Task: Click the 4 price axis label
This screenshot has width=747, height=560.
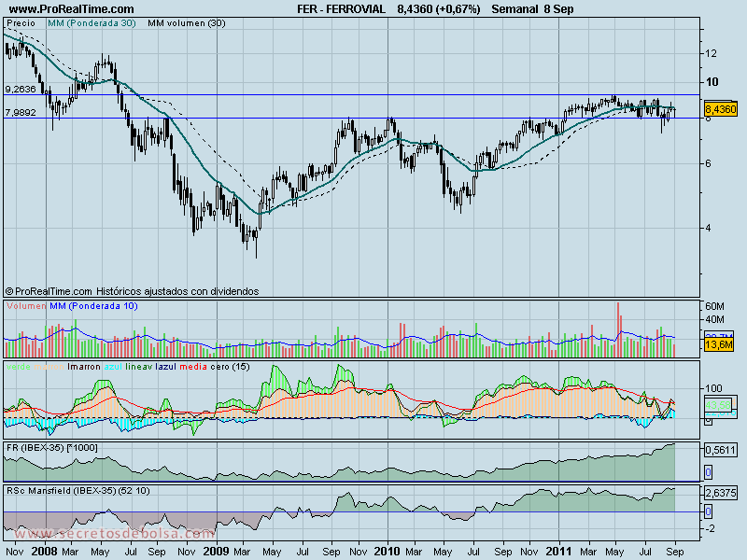Action: [708, 228]
